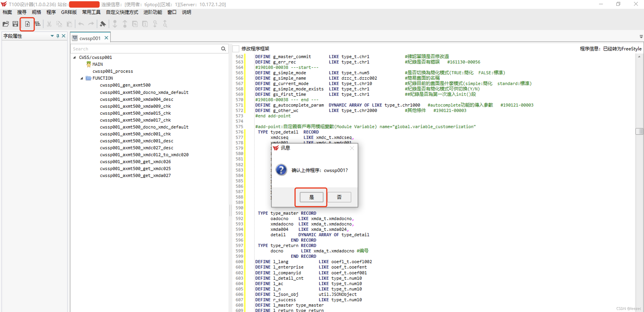Image resolution: width=644 pixels, height=312 pixels.
Task: Open the GR样版 menu
Action: coord(69,12)
